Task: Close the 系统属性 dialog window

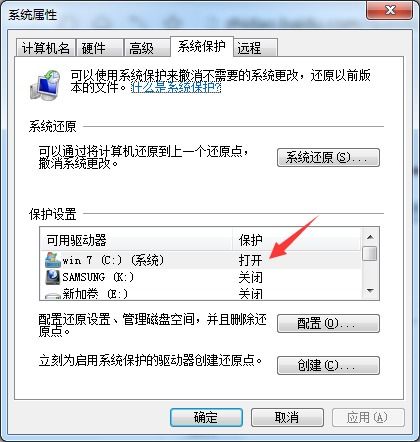Action: click(389, 10)
